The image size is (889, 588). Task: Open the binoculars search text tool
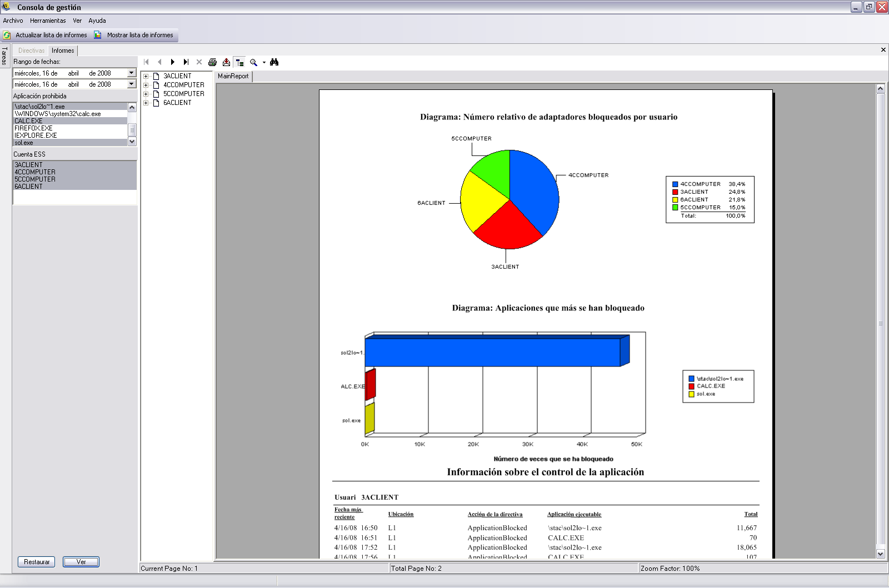tap(274, 62)
